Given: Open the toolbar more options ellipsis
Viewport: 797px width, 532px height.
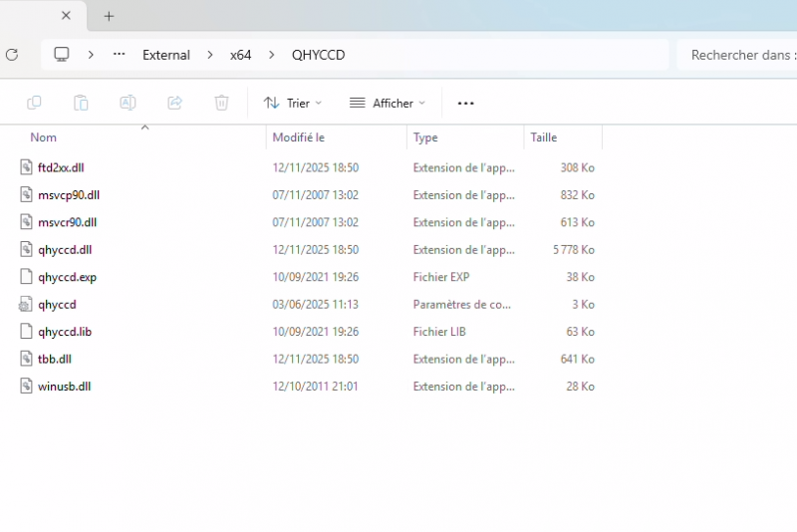Looking at the screenshot, I should (465, 104).
